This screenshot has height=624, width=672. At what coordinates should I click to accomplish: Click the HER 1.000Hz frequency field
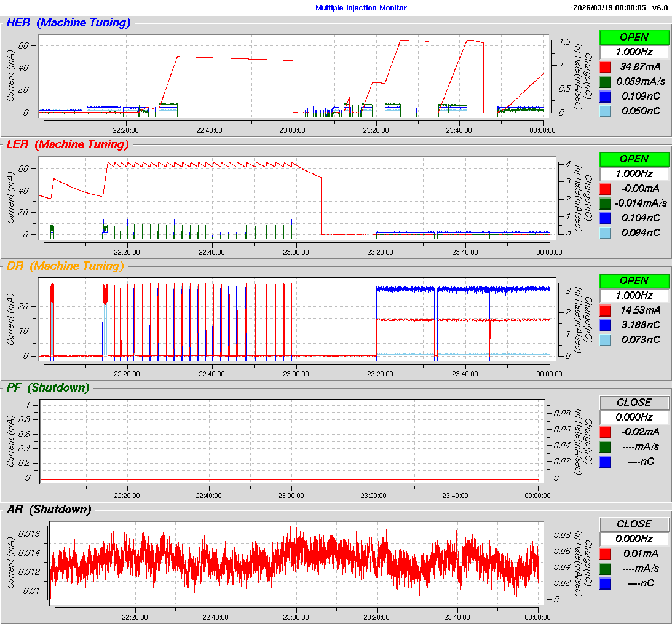[634, 52]
